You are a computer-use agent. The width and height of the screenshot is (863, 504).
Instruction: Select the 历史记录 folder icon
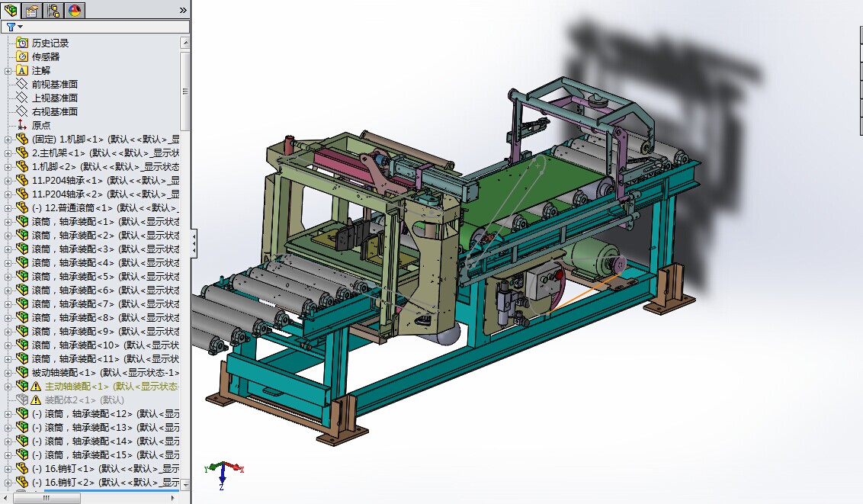point(22,43)
